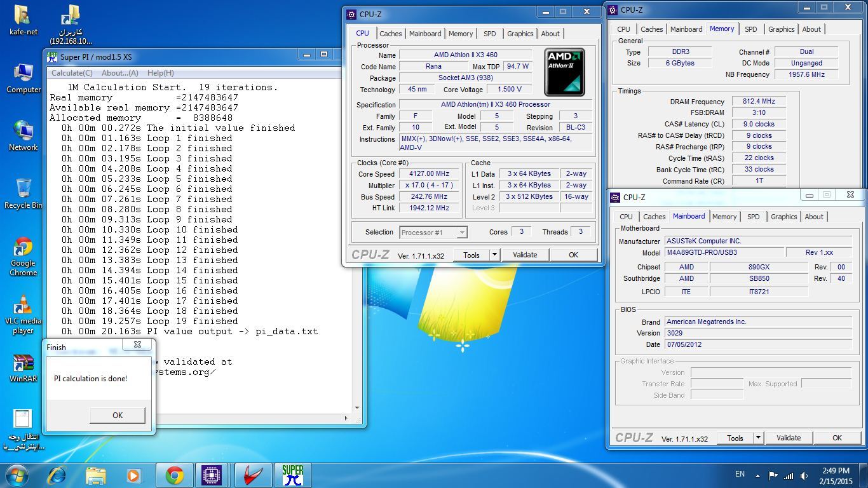Click Validate in Mainboard window
Viewport: 868px width, 488px height.
789,438
